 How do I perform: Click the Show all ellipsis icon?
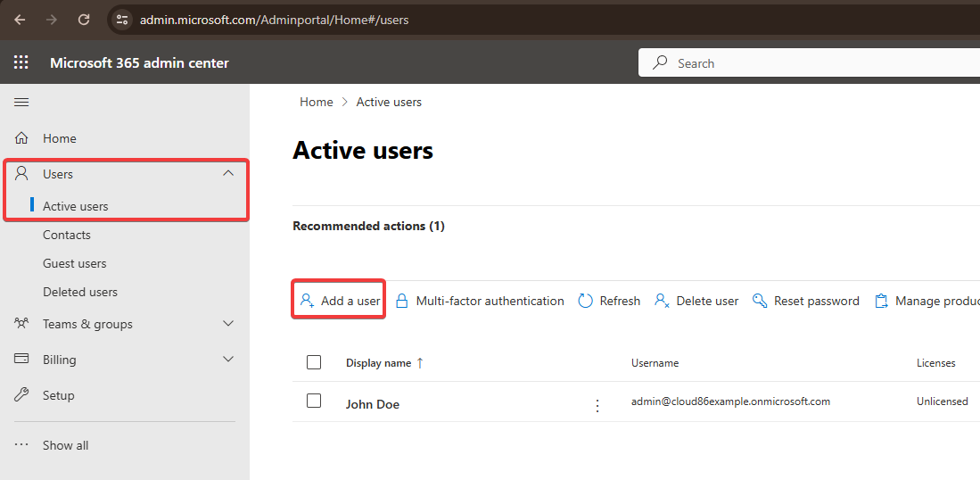coord(21,445)
